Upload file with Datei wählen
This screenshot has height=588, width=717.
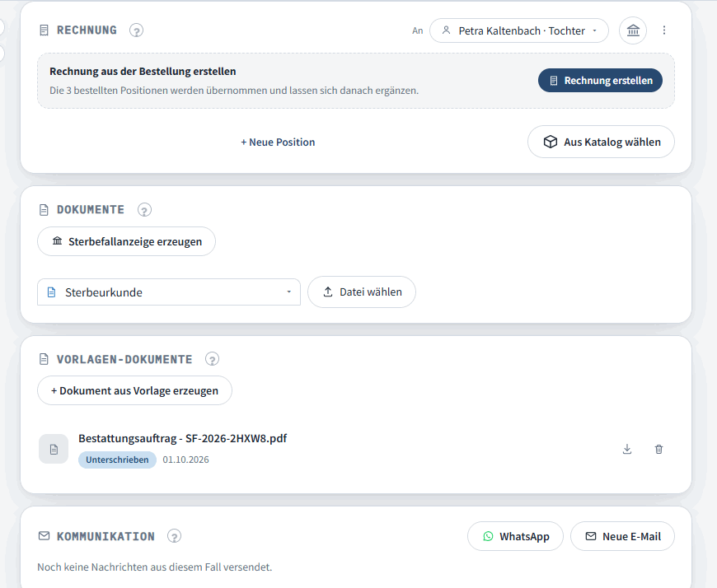click(x=362, y=292)
